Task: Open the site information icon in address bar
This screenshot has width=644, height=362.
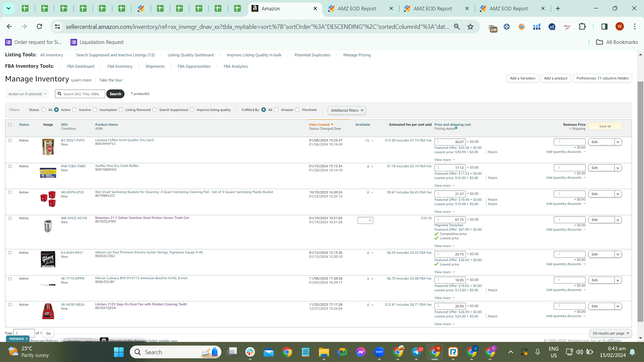Action: coord(57,26)
